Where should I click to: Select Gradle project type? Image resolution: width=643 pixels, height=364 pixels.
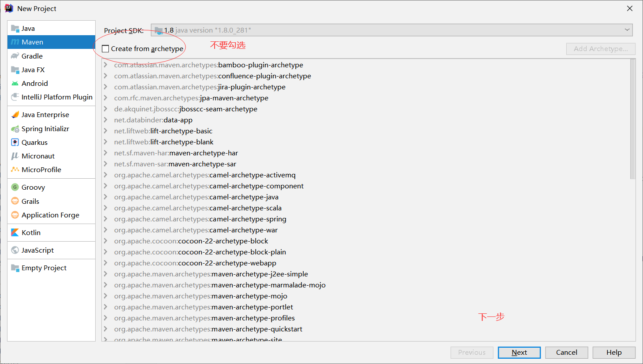[x=51, y=56]
